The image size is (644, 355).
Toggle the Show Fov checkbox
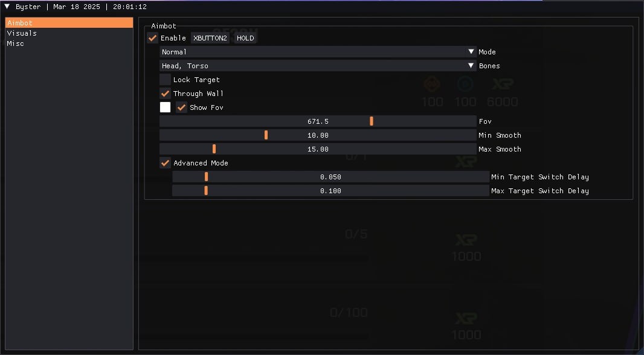tap(182, 107)
